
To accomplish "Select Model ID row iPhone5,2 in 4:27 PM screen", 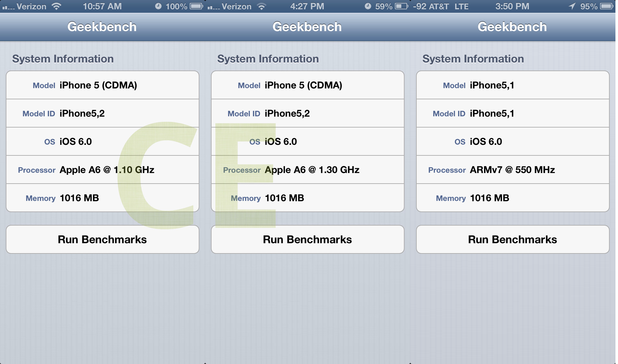I will click(x=308, y=113).
